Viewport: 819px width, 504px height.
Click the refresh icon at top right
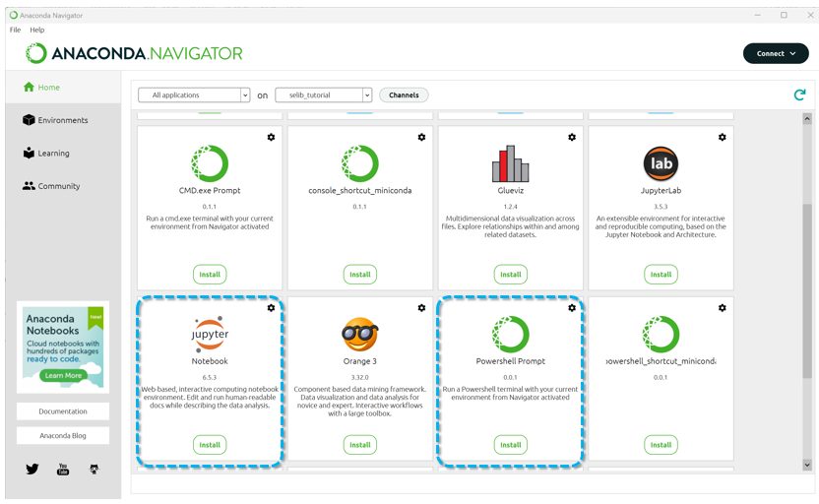point(799,94)
